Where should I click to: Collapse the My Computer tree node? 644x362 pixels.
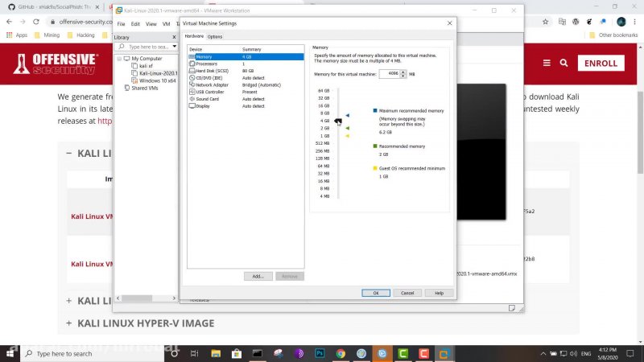click(x=119, y=59)
